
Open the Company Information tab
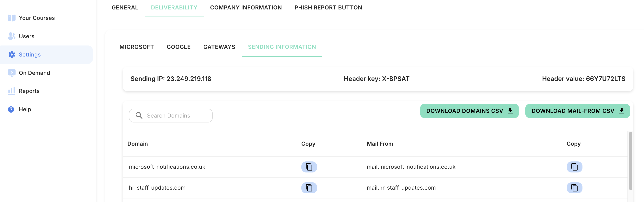[x=246, y=7]
